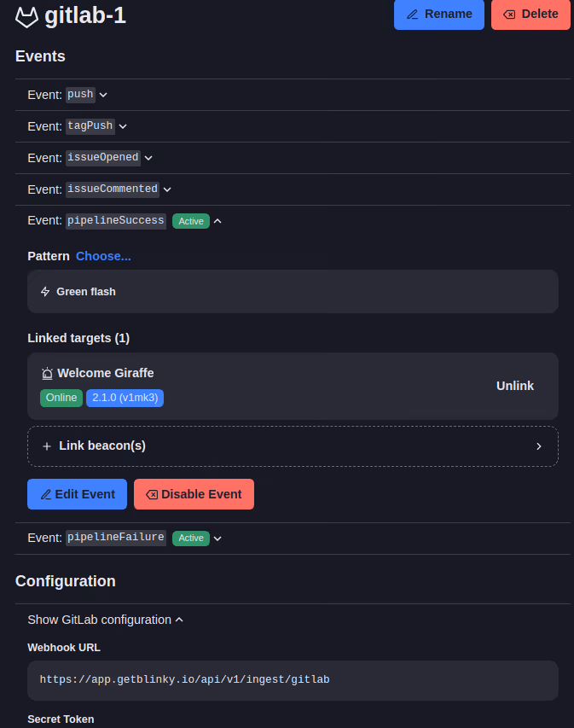Viewport: 574px width, 728px height.
Task: Toggle the Active badge on pipelineFailure
Action: point(190,538)
